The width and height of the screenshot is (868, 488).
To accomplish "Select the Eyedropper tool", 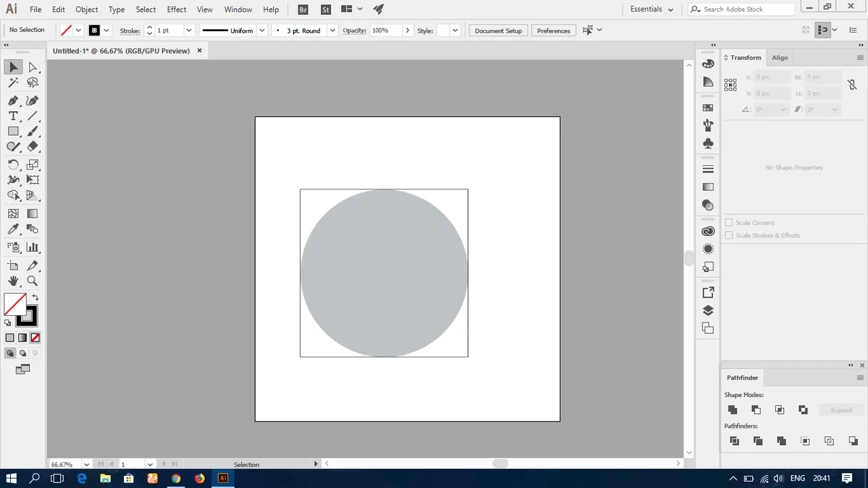I will point(14,230).
